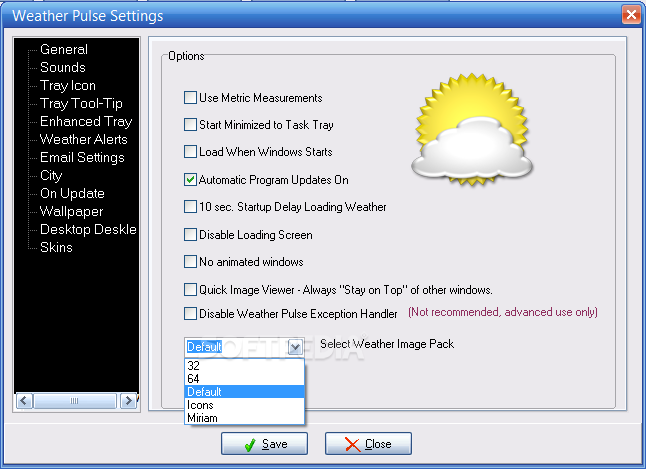Check Disable Loading Screen option
646x469 pixels.
point(190,234)
